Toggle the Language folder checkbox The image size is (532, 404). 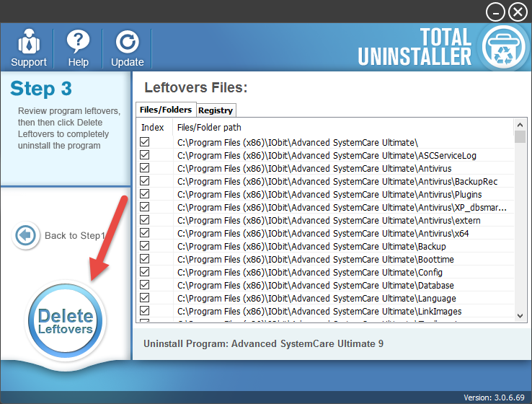[145, 298]
